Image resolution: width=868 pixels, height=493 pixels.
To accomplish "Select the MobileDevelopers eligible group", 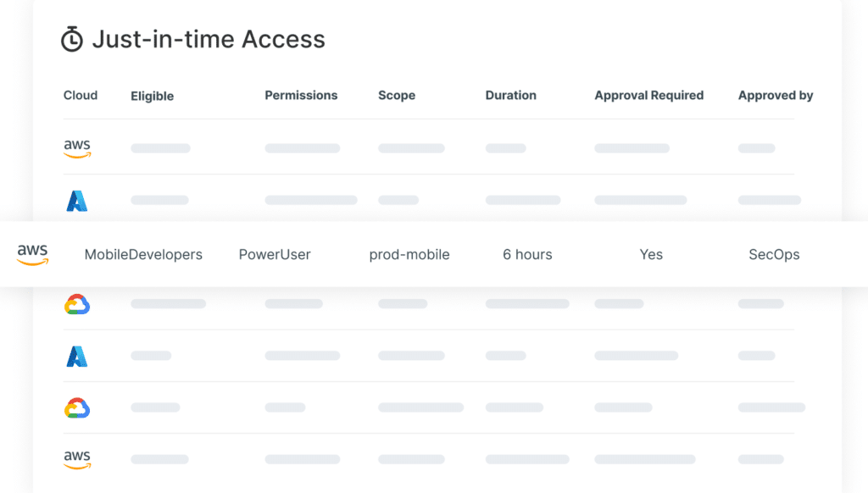I will (x=143, y=254).
